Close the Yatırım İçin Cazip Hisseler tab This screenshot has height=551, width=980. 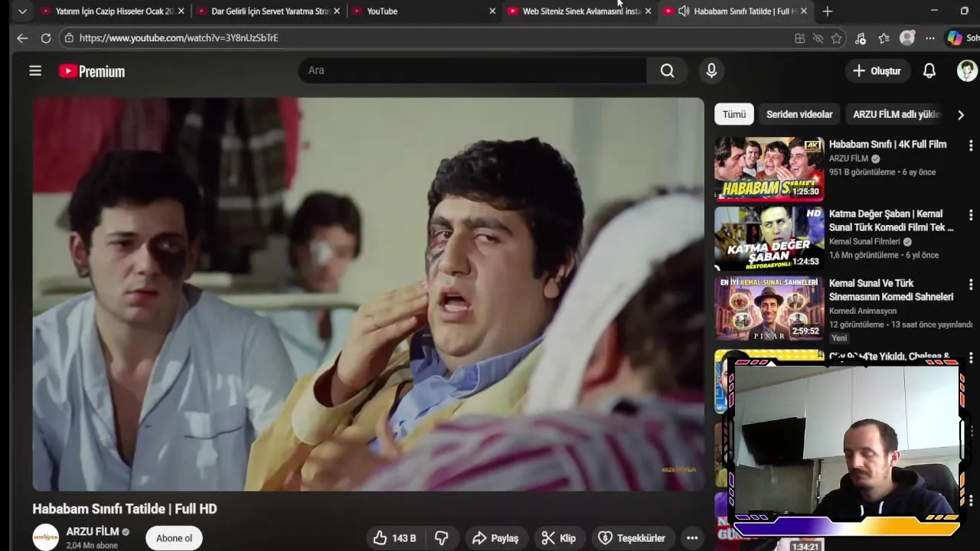coord(181,11)
